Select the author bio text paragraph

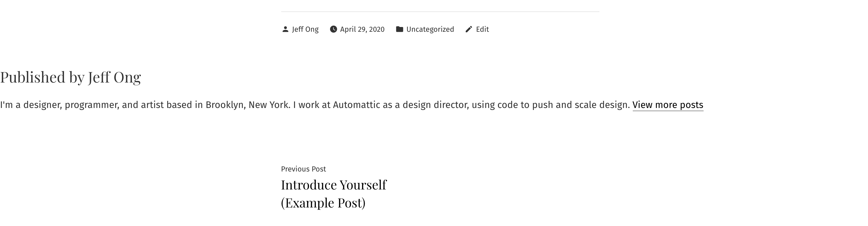click(303, 105)
